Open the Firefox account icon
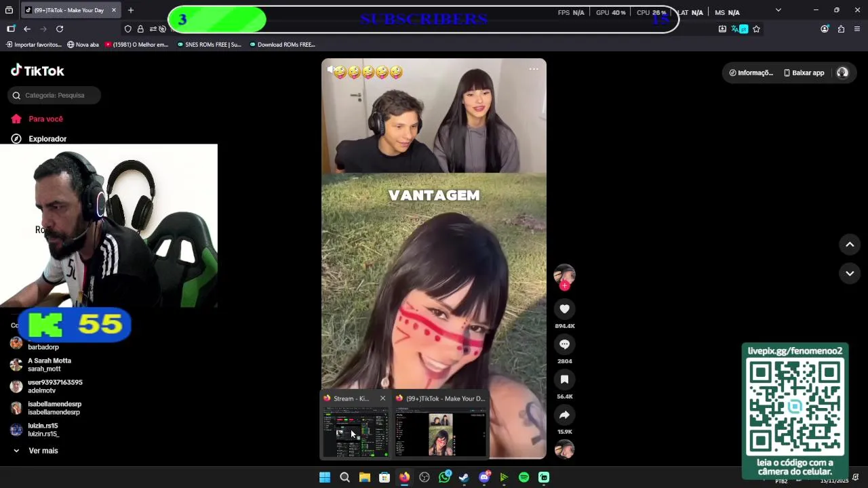This screenshot has height=488, width=868. pyautogui.click(x=825, y=29)
